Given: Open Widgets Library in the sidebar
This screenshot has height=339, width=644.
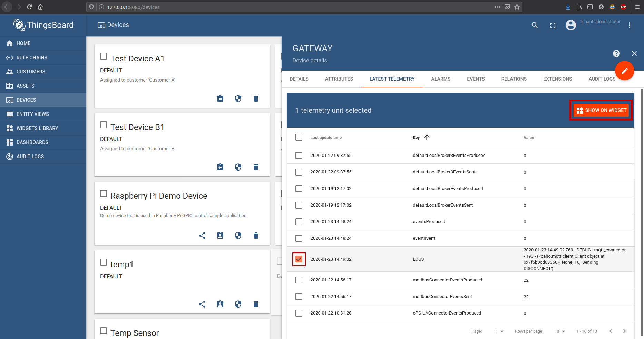Looking at the screenshot, I should [43, 128].
